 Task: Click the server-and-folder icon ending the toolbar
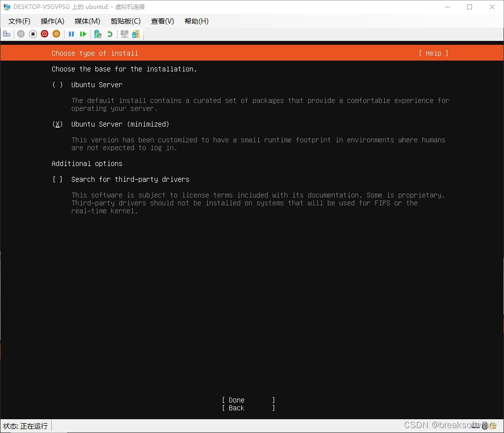[x=136, y=34]
